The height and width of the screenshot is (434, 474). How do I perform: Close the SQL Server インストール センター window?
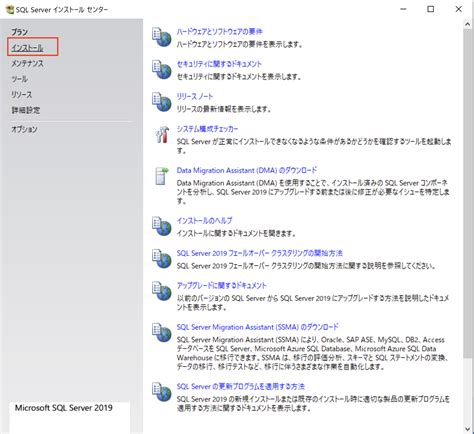click(x=459, y=9)
